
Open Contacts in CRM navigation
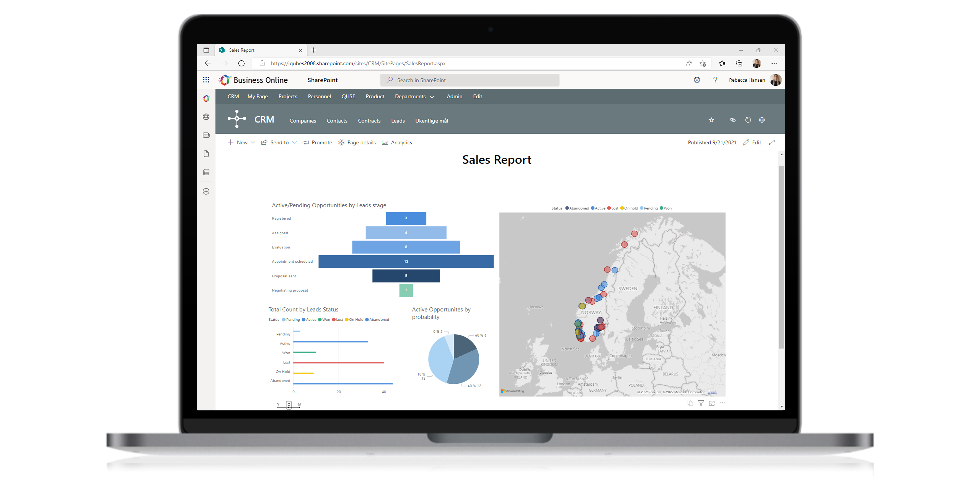point(337,121)
